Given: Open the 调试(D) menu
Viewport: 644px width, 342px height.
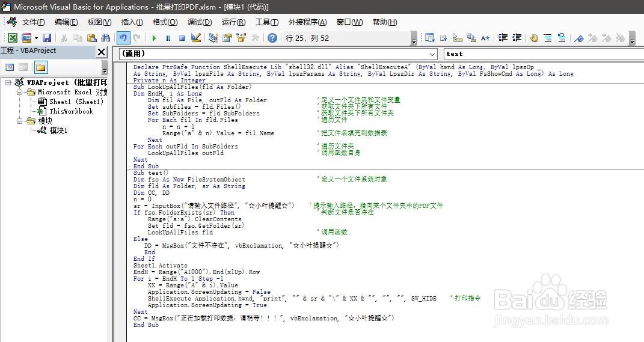Looking at the screenshot, I should click(200, 22).
